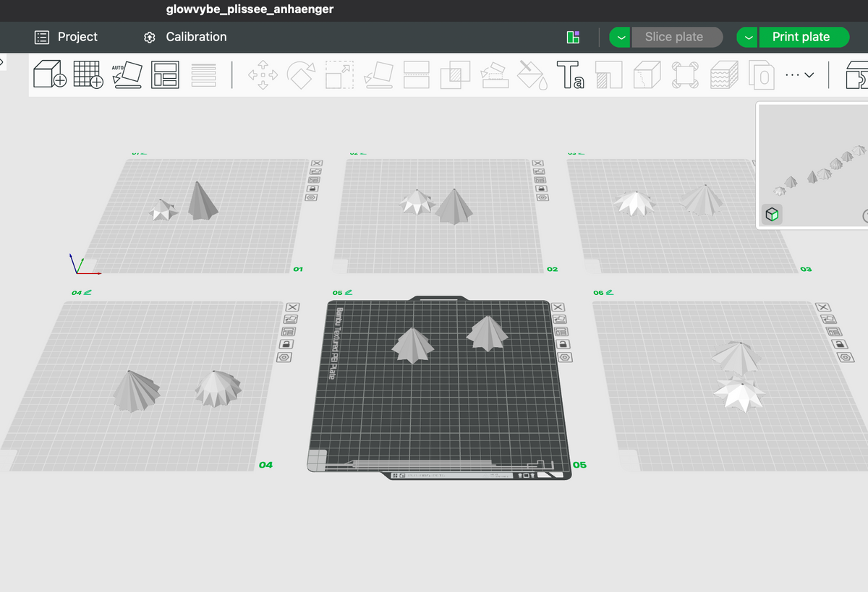Select the Scale tool
The image size is (868, 592).
point(340,74)
